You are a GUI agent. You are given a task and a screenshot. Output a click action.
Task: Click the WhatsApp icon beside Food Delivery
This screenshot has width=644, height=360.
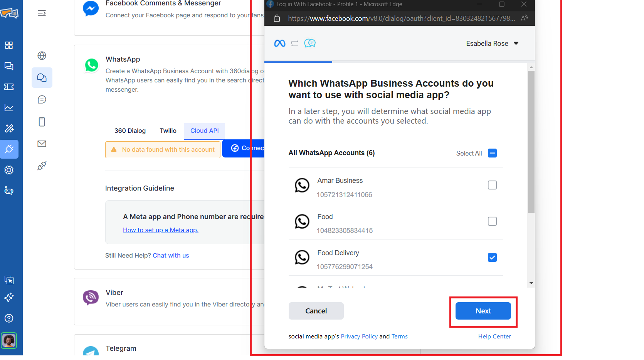[x=302, y=258]
